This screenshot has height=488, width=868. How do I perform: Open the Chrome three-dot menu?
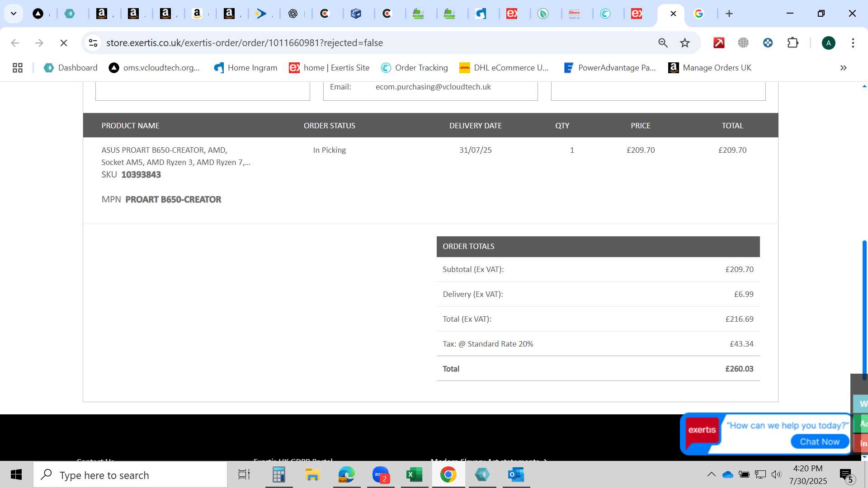pos(853,43)
